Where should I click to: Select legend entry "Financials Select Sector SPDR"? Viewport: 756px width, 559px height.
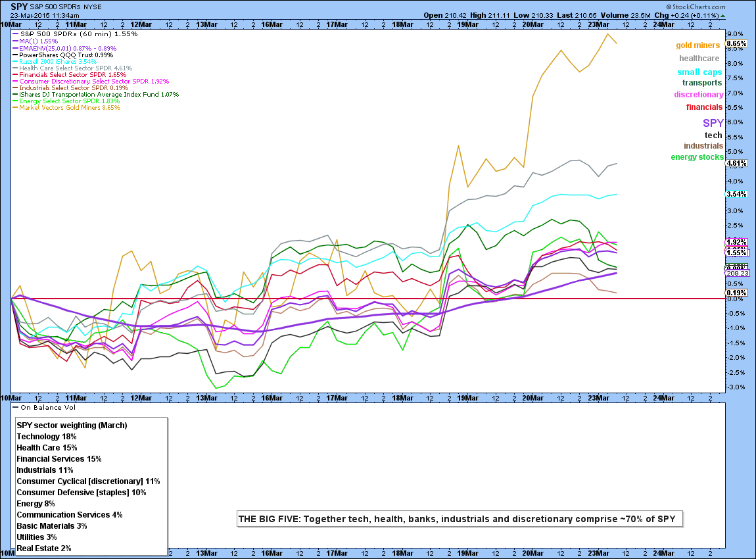point(70,75)
